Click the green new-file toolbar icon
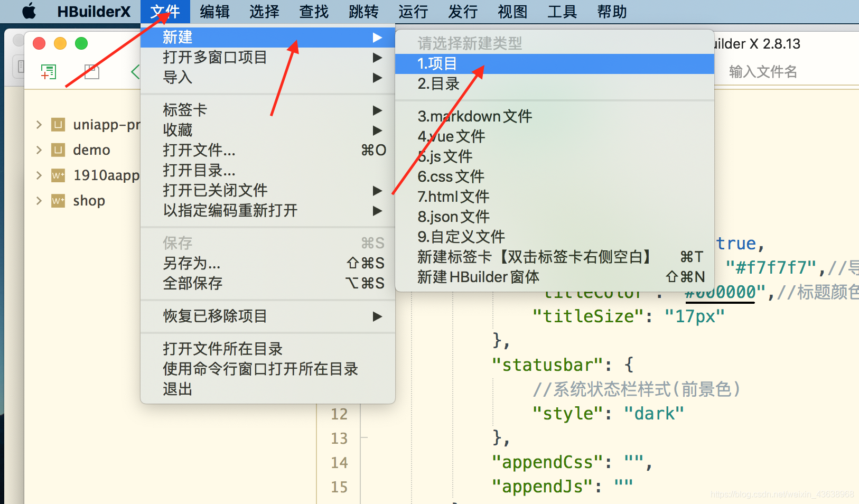Viewport: 859px width, 504px height. (49, 72)
